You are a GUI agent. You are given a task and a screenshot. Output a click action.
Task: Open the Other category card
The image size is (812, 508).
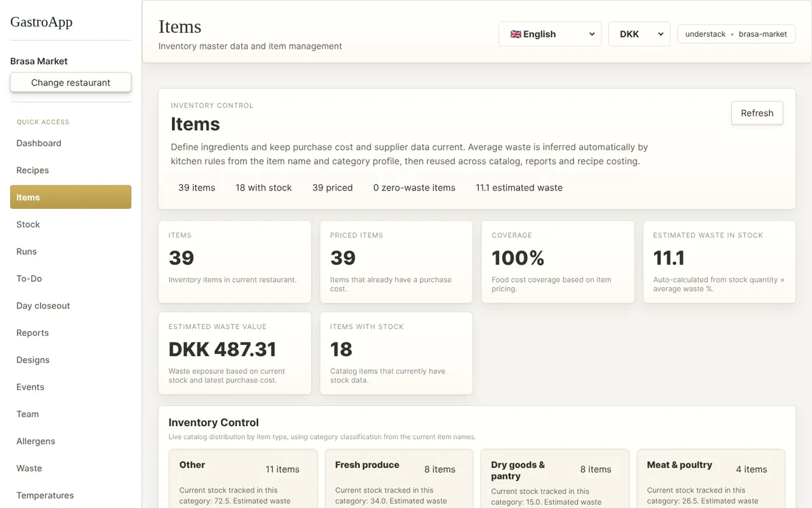point(243,479)
